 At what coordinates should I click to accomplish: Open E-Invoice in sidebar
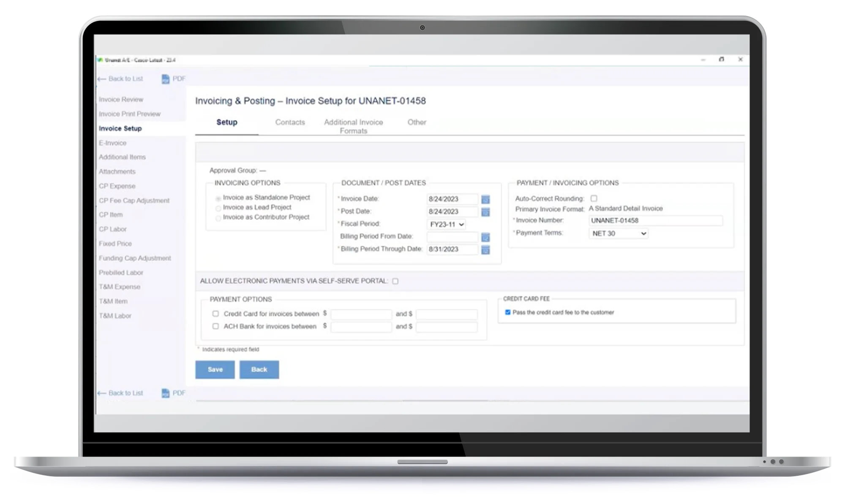(112, 143)
